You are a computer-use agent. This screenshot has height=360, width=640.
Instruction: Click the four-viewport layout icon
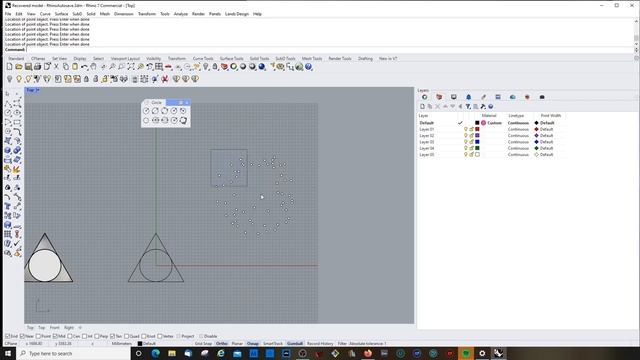point(159,67)
